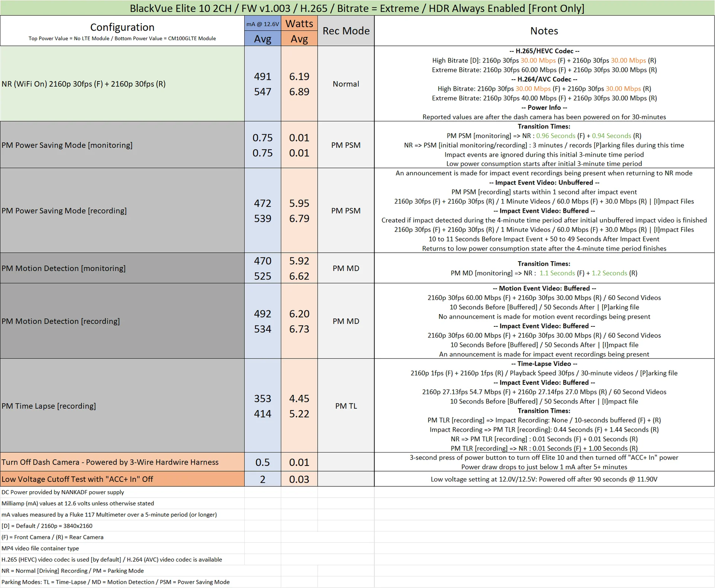Select the watts value "4.45"
Viewport: 715px width, 588px height.
[299, 399]
